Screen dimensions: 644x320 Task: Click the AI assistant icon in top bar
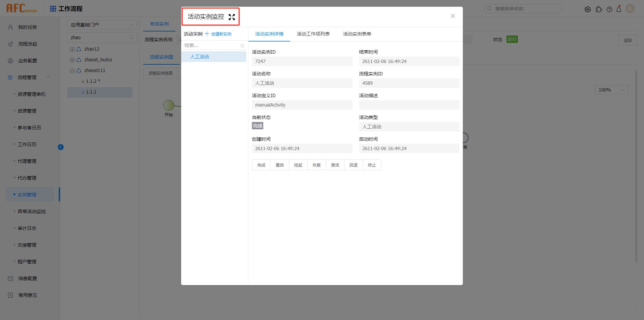tap(588, 9)
